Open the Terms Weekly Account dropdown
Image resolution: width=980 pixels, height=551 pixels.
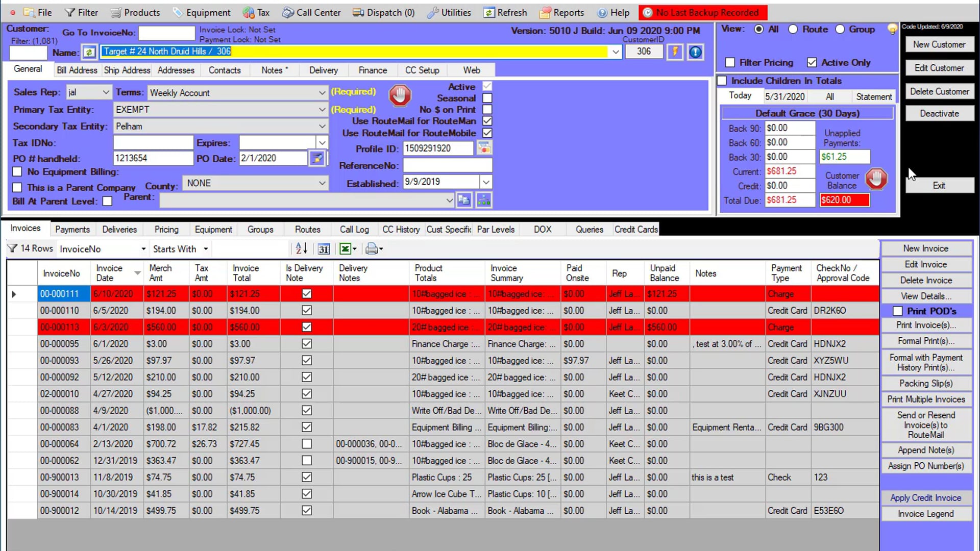point(322,93)
